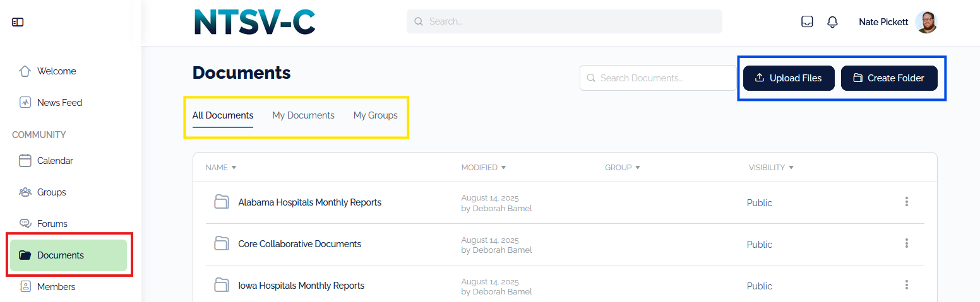Open the inbox messages icon
Screen dimensions: 980x302
tap(806, 22)
